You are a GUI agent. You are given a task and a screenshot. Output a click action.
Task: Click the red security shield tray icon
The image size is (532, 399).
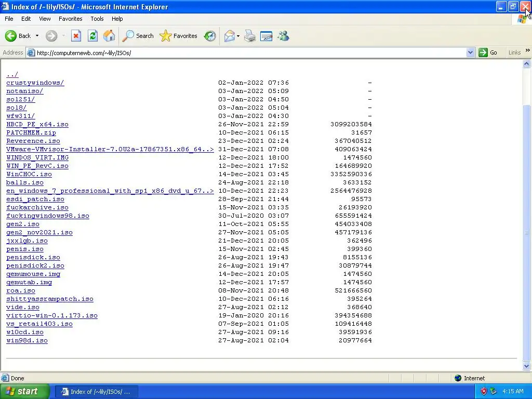(484, 391)
